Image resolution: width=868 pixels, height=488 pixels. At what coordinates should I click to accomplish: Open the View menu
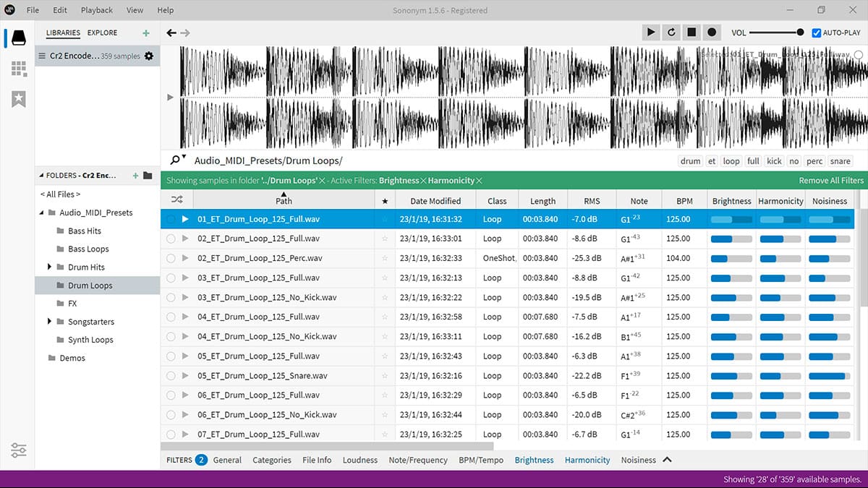coord(135,10)
